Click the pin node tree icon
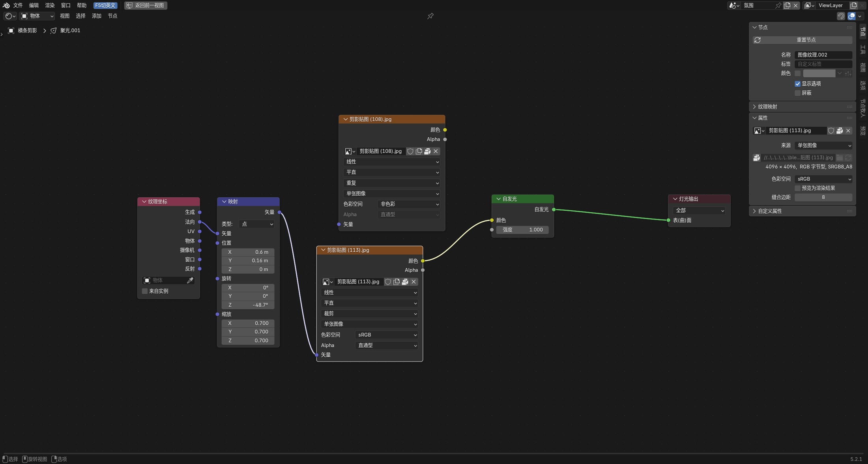The height and width of the screenshot is (464, 868). [x=430, y=16]
